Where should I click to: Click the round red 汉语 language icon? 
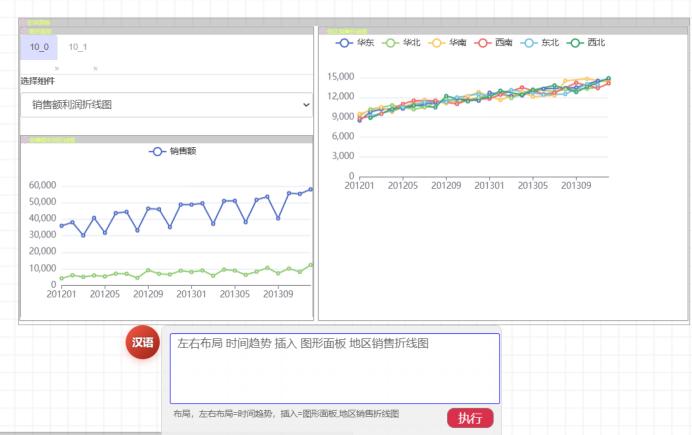coord(143,342)
